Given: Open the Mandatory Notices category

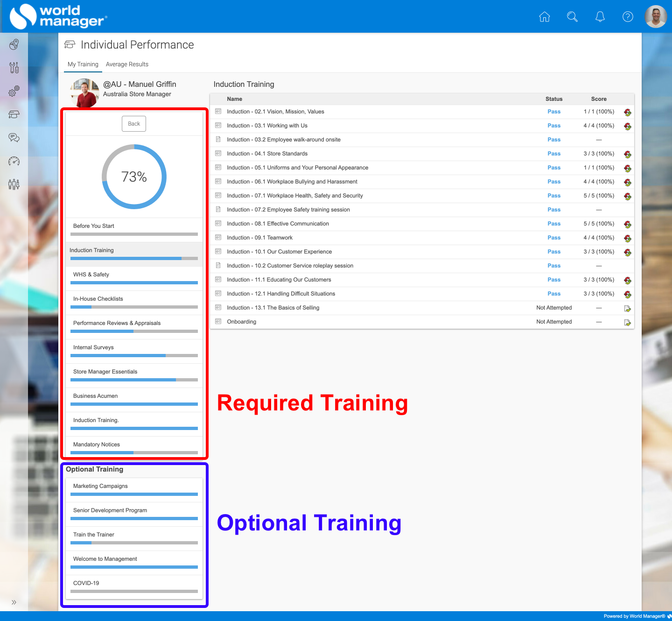Looking at the screenshot, I should pos(134,448).
